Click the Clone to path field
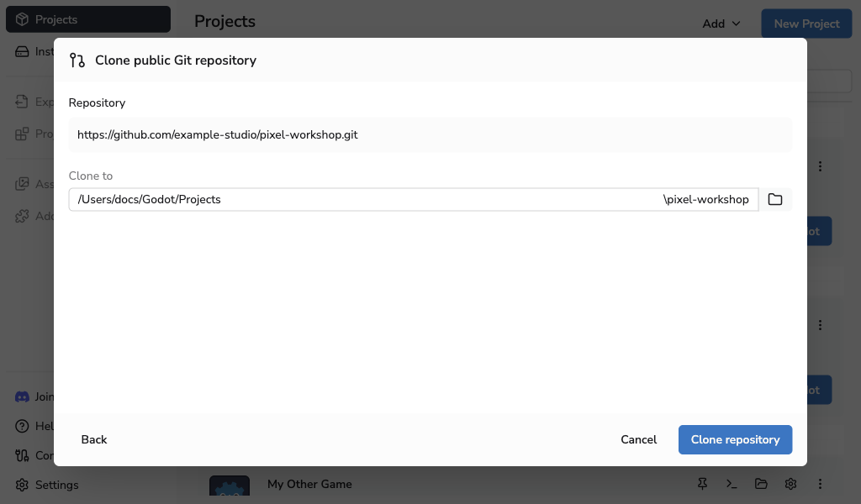Image resolution: width=861 pixels, height=504 pixels. tap(414, 200)
